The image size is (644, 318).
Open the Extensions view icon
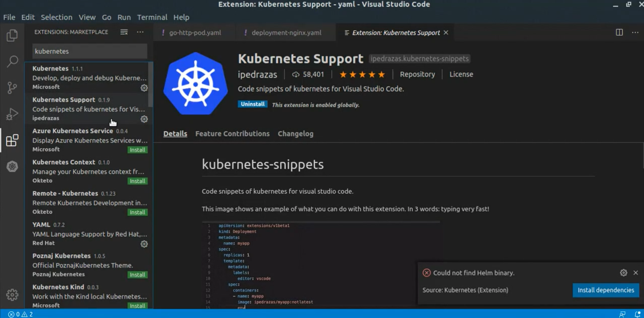tap(12, 140)
